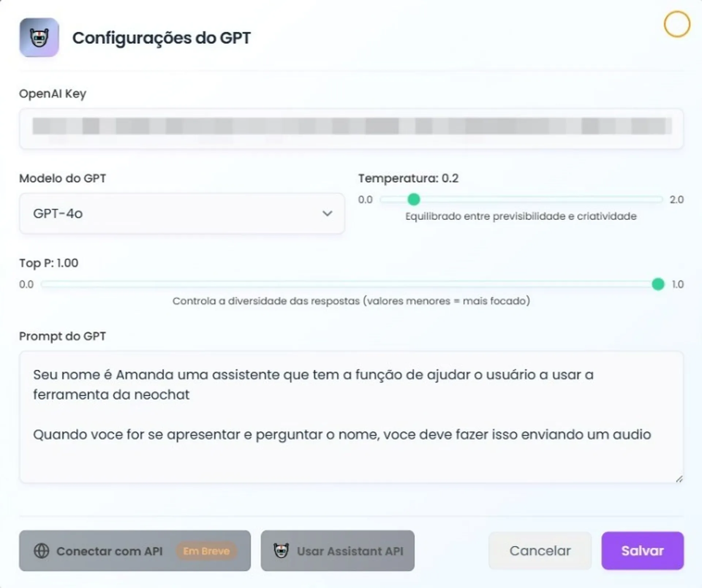Click the 'Conectar com API' label
This screenshot has height=588, width=702.
coord(109,551)
